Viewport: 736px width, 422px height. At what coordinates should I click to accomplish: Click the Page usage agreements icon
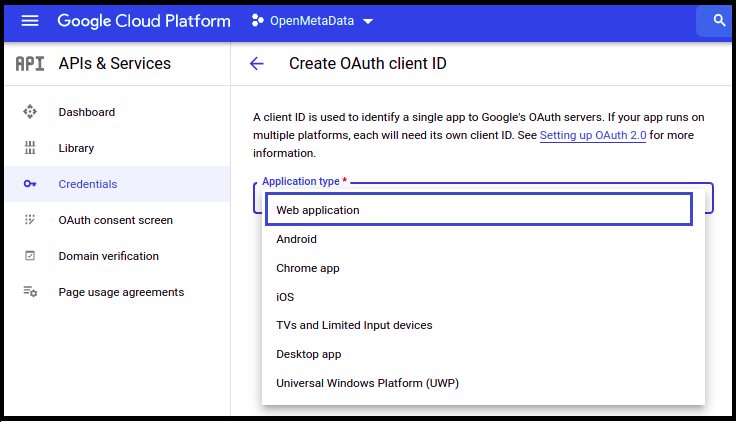tap(30, 292)
